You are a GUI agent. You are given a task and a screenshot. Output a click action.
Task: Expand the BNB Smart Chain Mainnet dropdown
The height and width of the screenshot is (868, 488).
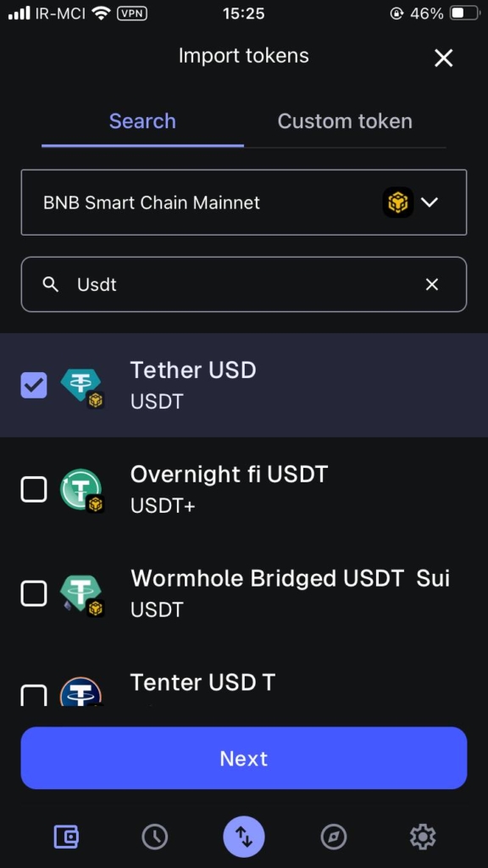244,202
